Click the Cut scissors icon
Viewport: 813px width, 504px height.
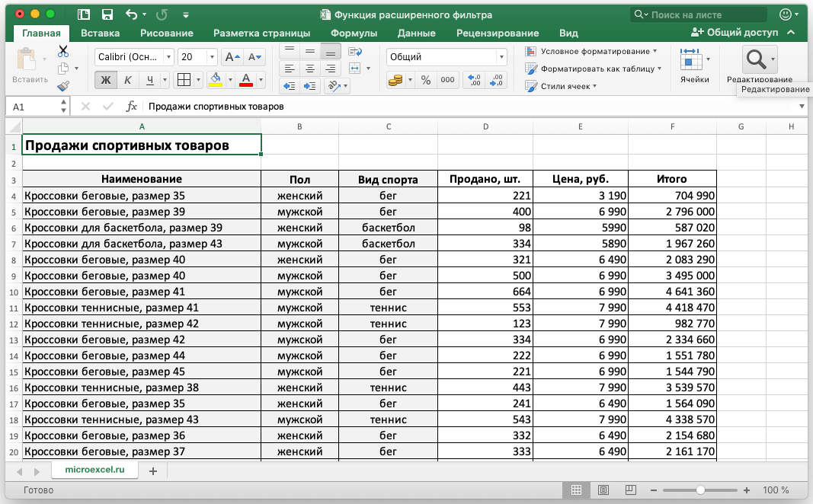pyautogui.click(x=63, y=51)
